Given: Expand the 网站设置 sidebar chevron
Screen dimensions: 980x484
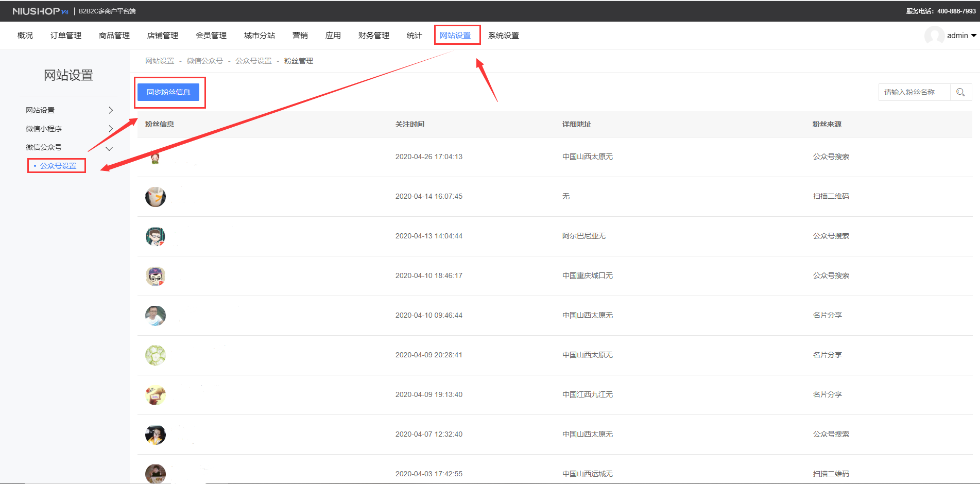Looking at the screenshot, I should (x=111, y=110).
